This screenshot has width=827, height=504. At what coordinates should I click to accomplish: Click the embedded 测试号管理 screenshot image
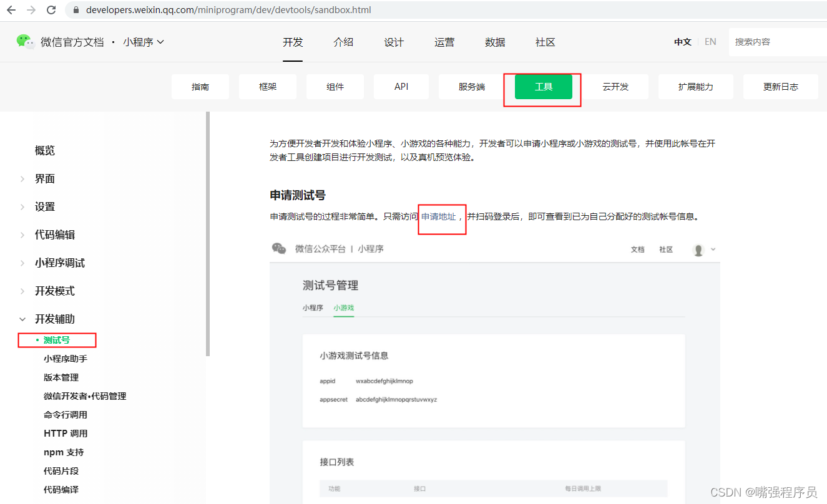tap(495, 371)
